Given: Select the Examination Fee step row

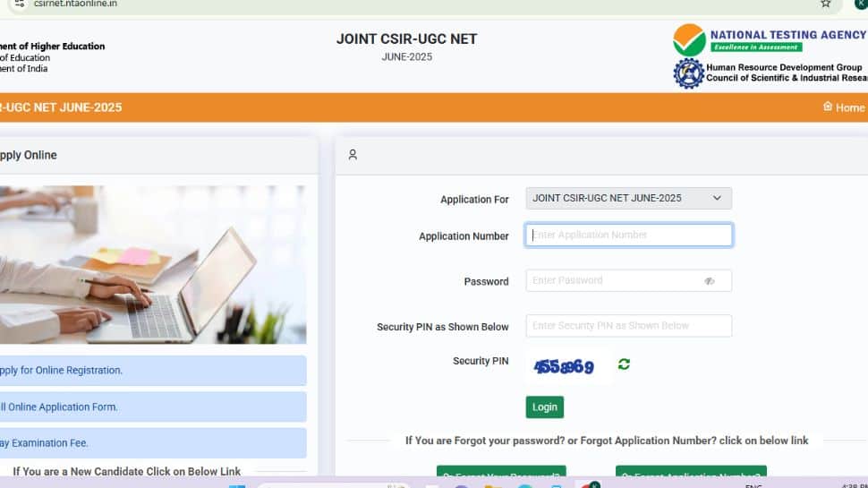Looking at the screenshot, I should (153, 443).
